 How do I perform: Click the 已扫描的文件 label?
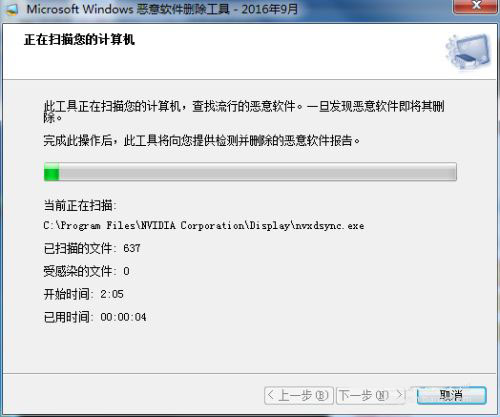pos(80,248)
